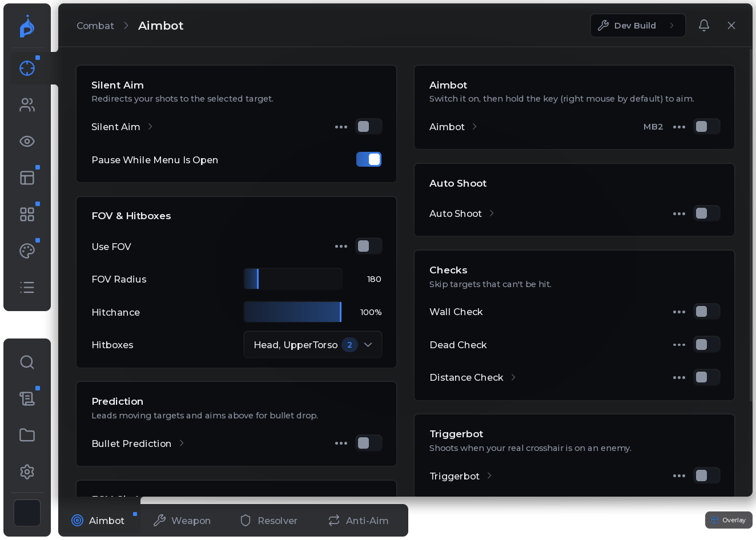756x540 pixels.
Task: Expand Aimbot sub-settings chevron
Action: (474, 127)
